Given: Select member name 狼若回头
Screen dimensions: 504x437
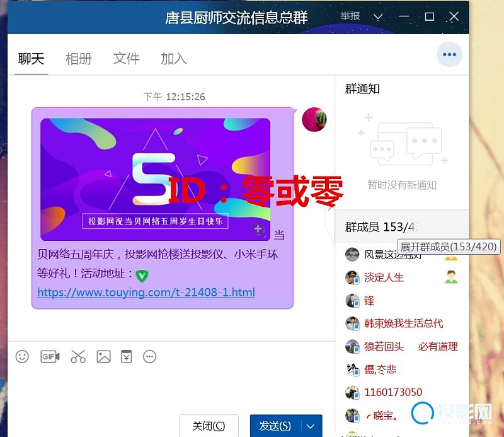Looking at the screenshot, I should pyautogui.click(x=384, y=347).
